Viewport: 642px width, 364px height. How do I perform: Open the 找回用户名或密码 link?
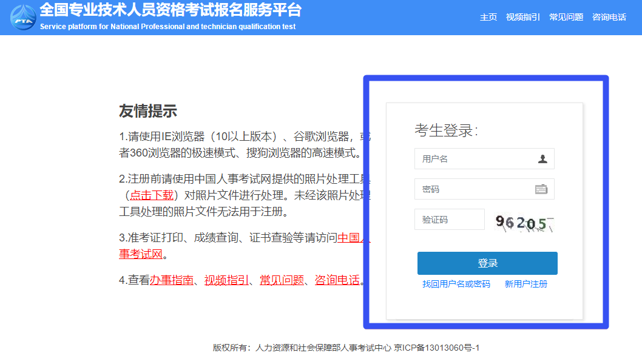pos(456,284)
